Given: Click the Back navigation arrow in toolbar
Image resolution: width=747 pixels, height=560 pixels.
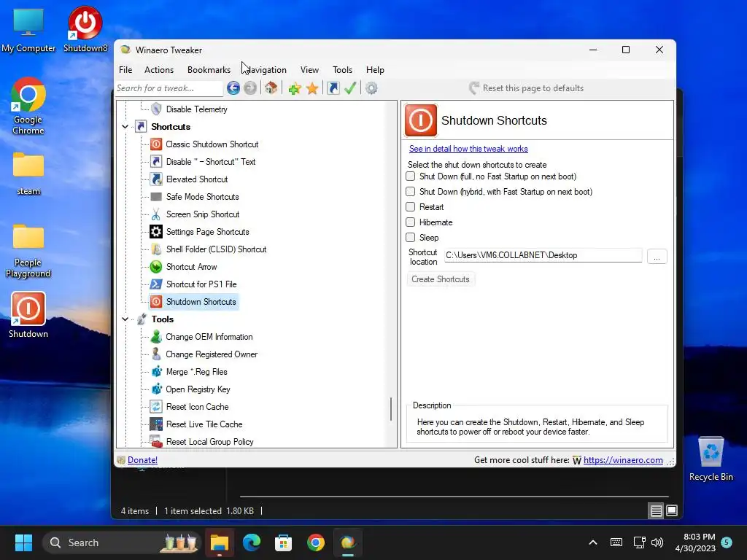Looking at the screenshot, I should (x=233, y=88).
